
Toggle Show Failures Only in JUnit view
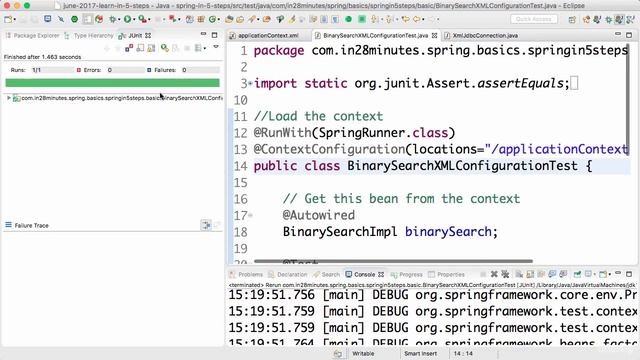tap(129, 49)
